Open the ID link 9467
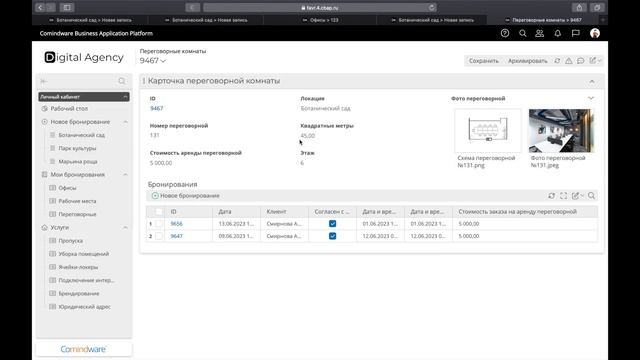This screenshot has height=360, width=640. [156, 108]
